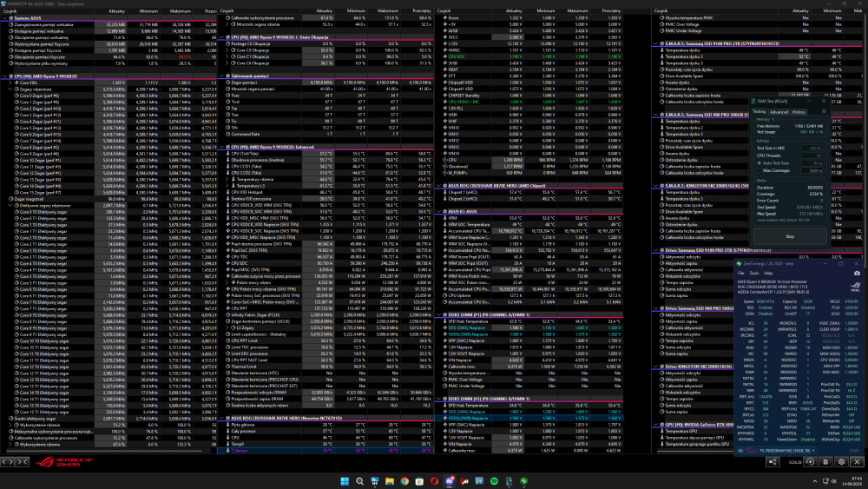Click the Test Size in MB field
Viewport: 868px width, 489px height.
810,149
